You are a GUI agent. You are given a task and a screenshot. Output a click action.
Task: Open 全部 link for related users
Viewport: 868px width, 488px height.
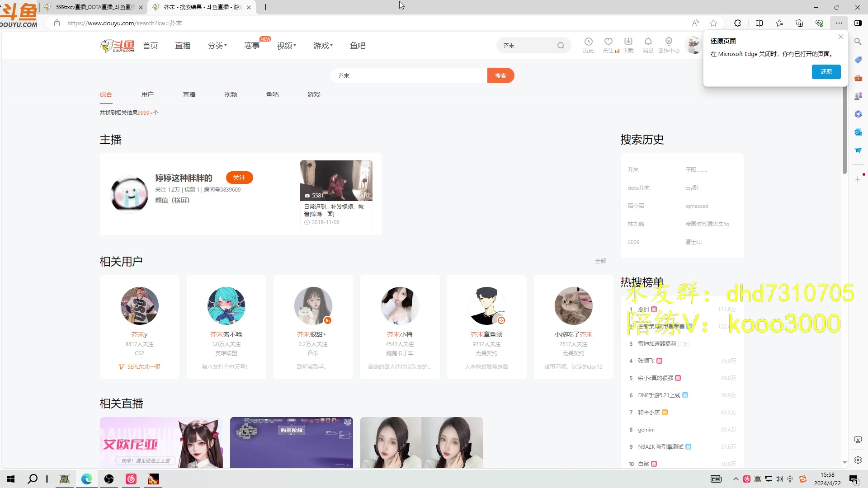tap(600, 261)
